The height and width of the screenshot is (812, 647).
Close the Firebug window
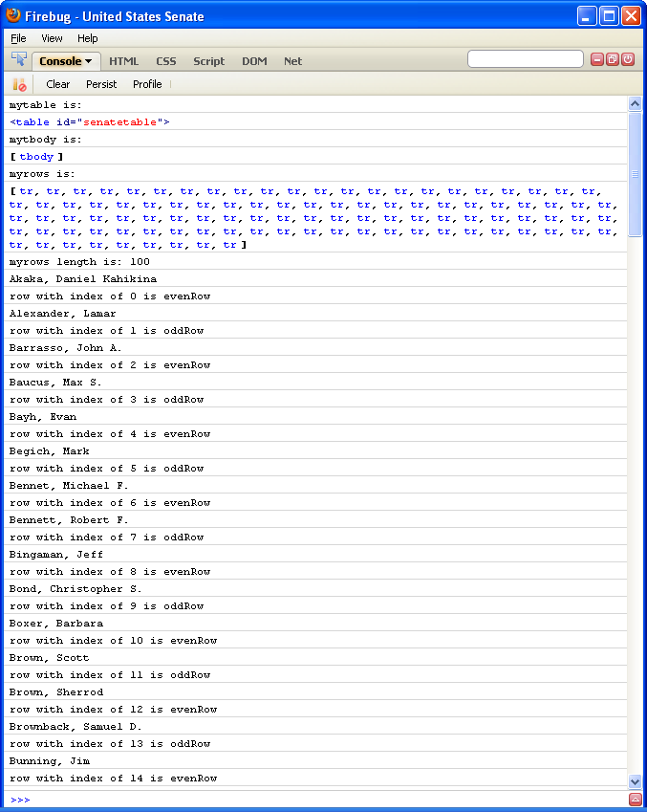pos(631,16)
